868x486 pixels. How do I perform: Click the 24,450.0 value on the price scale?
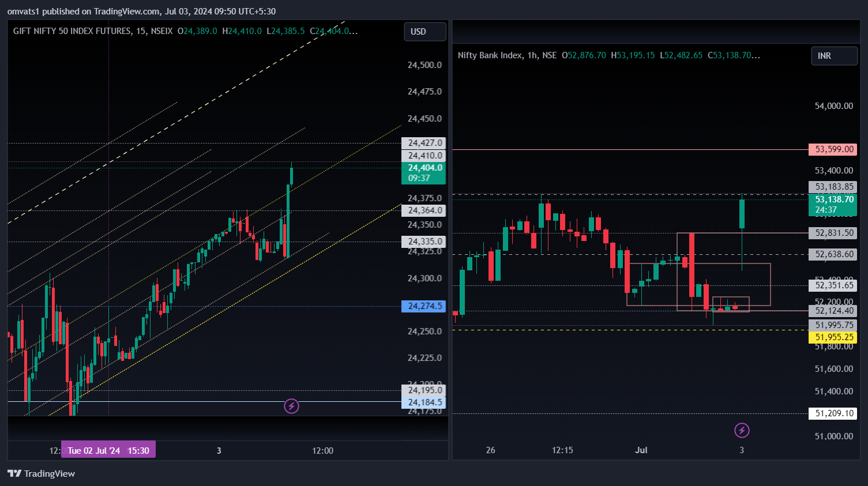point(424,119)
